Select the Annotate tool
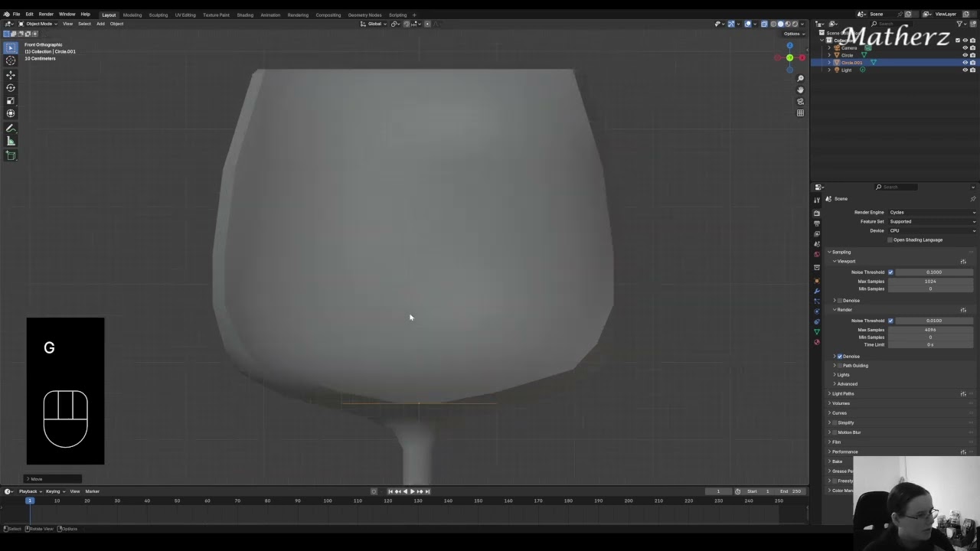 tap(11, 129)
